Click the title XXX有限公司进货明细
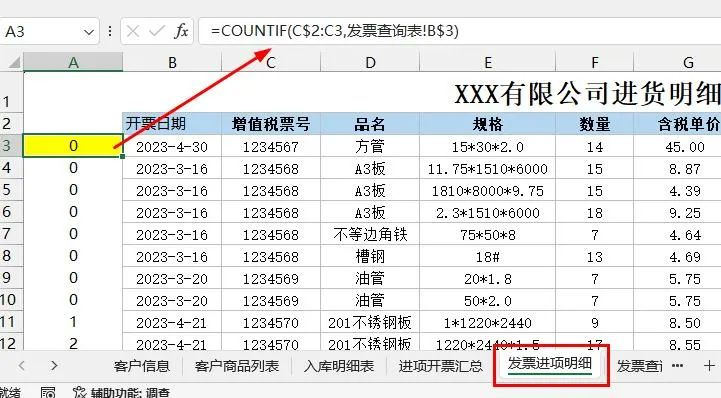 pos(588,94)
